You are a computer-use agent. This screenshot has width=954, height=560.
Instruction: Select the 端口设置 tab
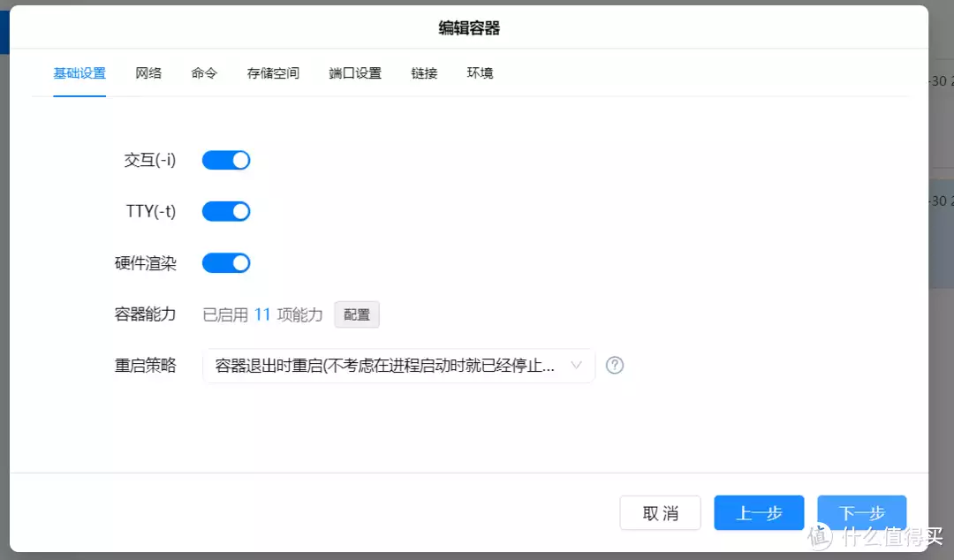click(x=355, y=73)
